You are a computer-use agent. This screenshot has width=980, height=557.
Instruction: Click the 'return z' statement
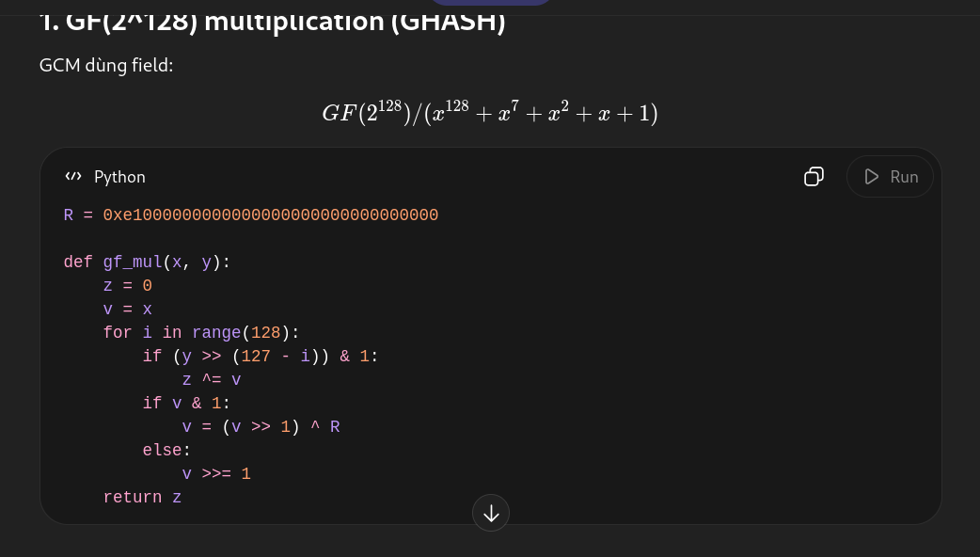point(142,498)
